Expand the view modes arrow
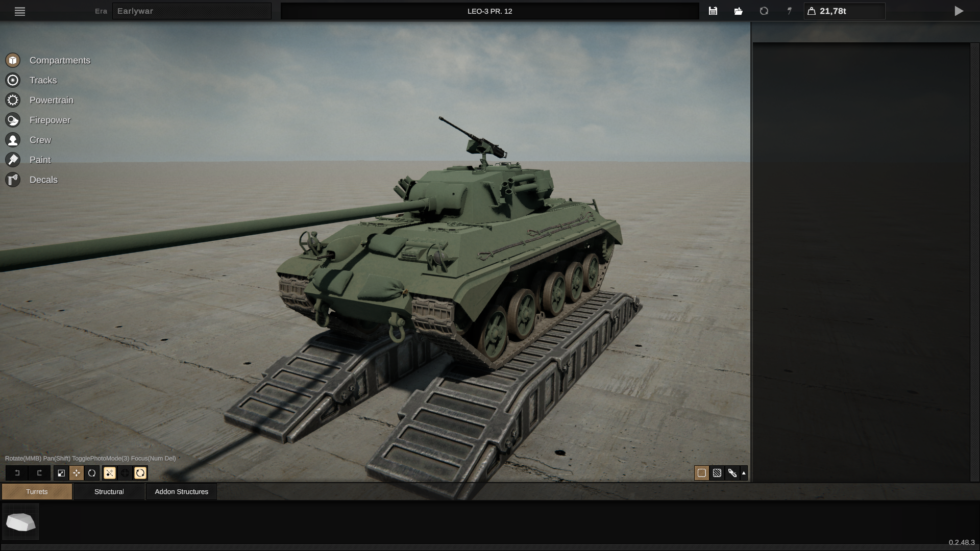The image size is (980, 551). click(744, 473)
